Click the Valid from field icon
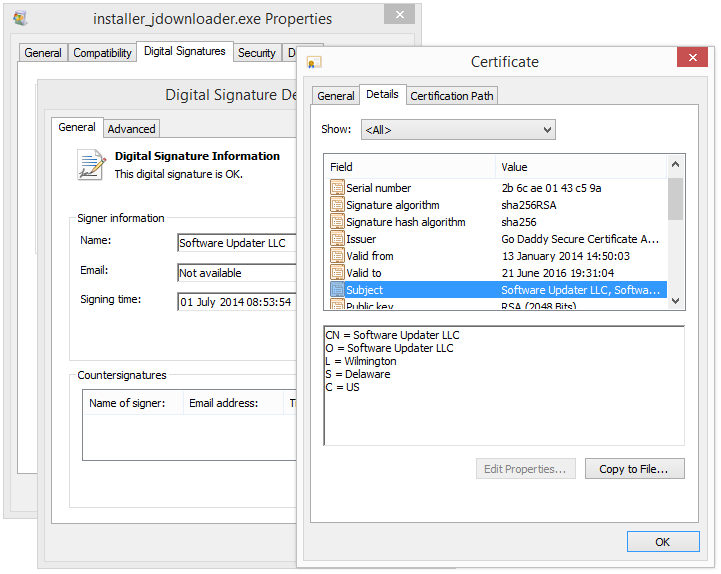Screen dimensions: 721x574 (337, 256)
